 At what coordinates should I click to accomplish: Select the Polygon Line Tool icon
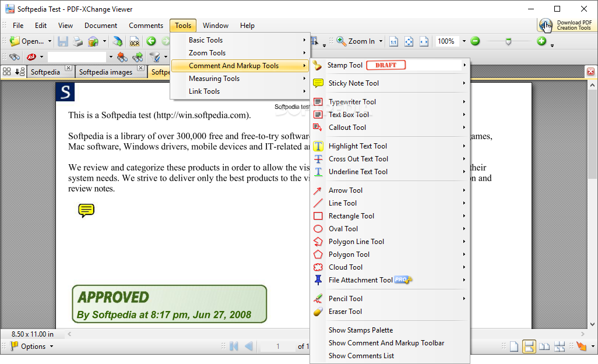[318, 242]
